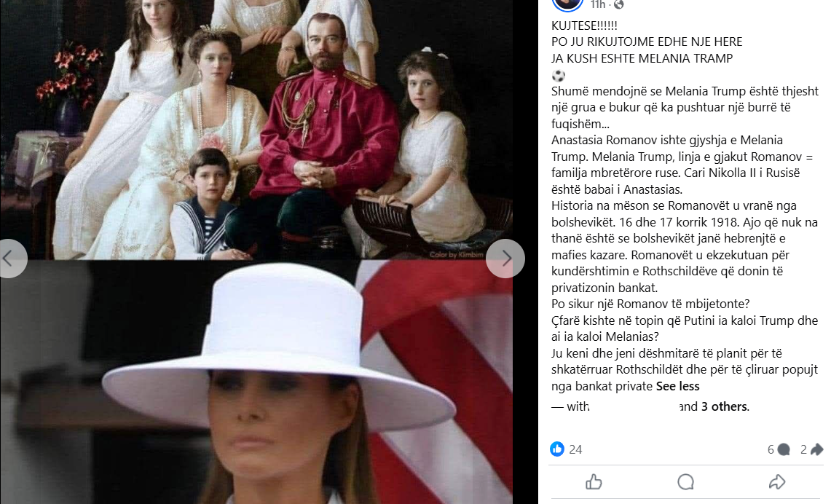
Task: Click the public globe privacy icon
Action: [x=618, y=5]
